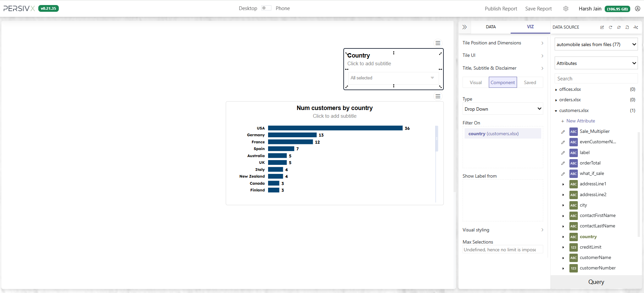644x293 pixels.
Task: Toggle the Desktop/Phone view switch
Action: [266, 8]
